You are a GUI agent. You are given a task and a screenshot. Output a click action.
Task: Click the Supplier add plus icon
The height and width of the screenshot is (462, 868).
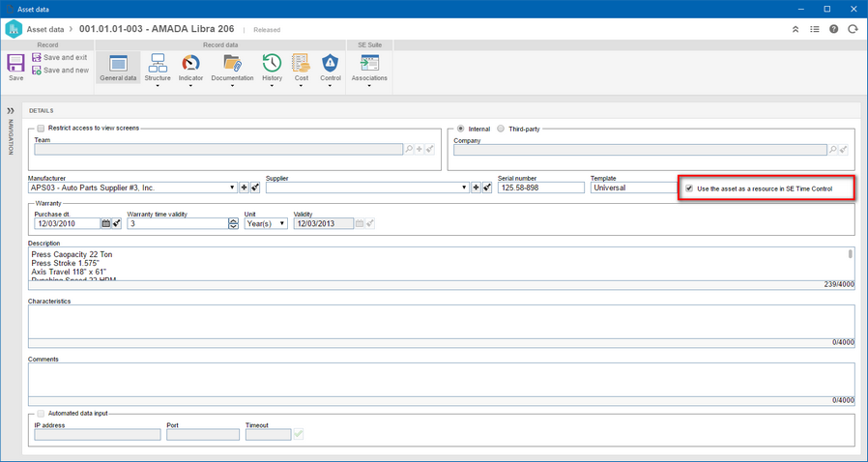coord(477,188)
